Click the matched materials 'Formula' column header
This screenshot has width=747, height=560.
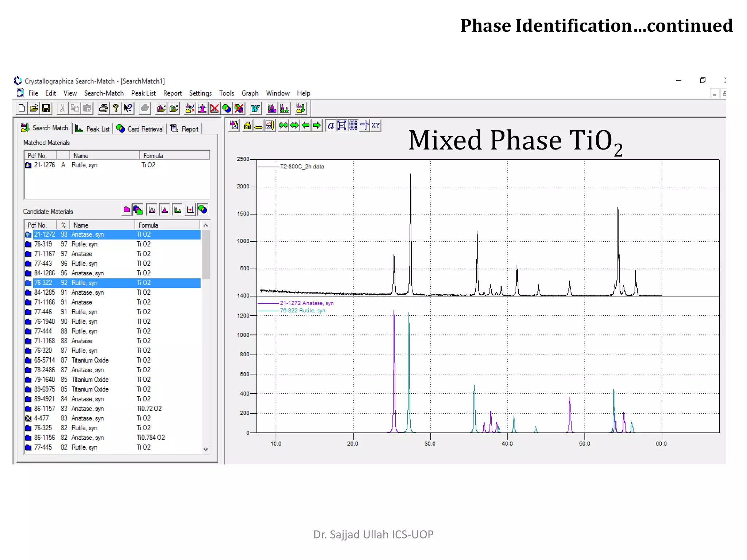click(174, 156)
